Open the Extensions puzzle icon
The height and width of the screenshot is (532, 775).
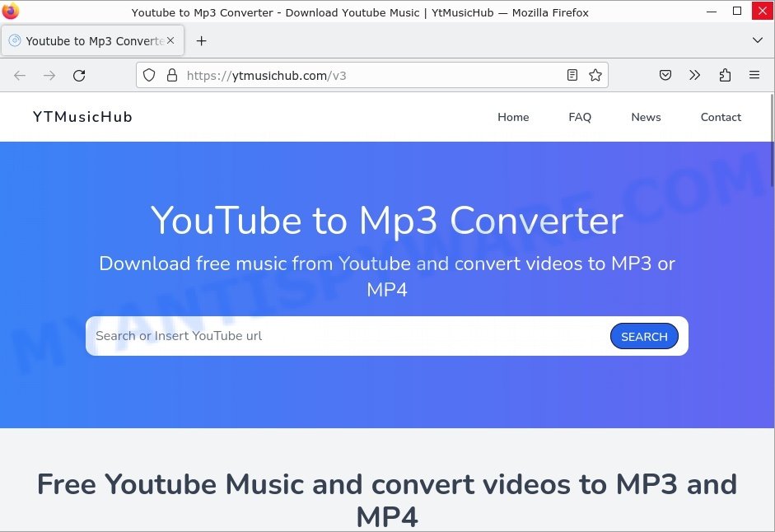point(725,75)
